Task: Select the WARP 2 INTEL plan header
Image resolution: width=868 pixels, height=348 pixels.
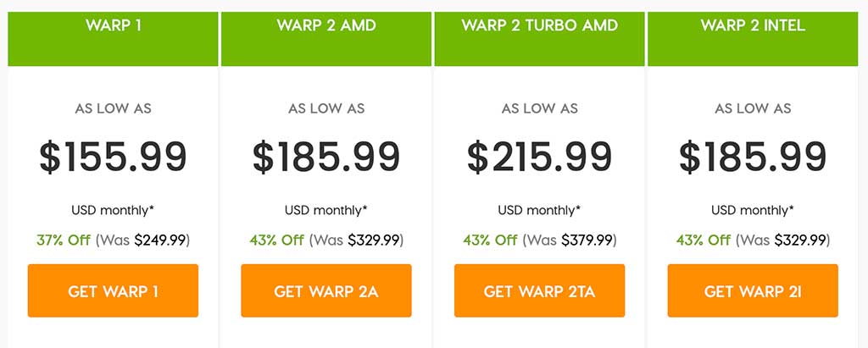Action: [753, 25]
